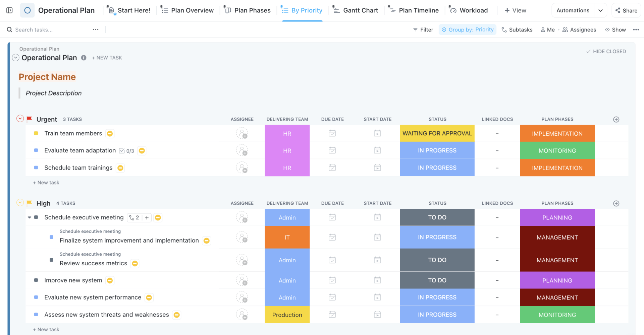Toggle Subtasks visibility
This screenshot has width=644, height=335.
517,30
